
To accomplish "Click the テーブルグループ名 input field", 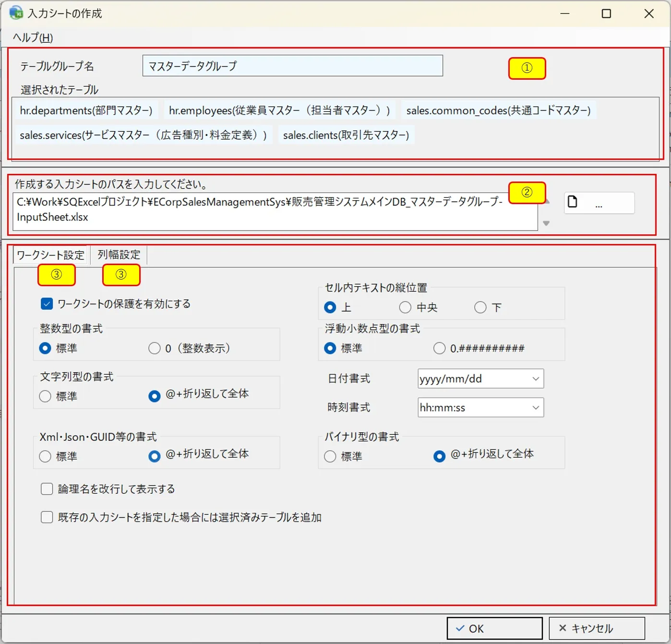I will tap(292, 66).
